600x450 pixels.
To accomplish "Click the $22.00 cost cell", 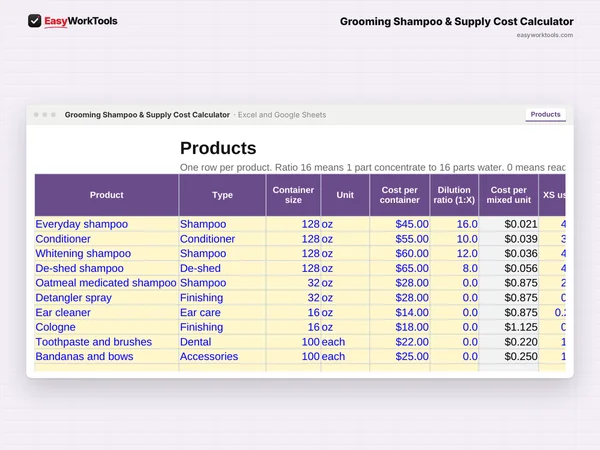I will (399, 342).
